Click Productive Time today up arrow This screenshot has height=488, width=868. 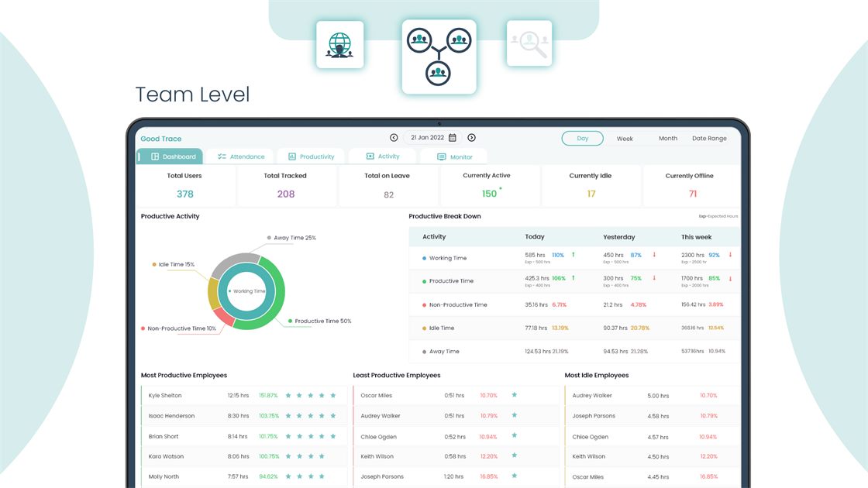573,278
